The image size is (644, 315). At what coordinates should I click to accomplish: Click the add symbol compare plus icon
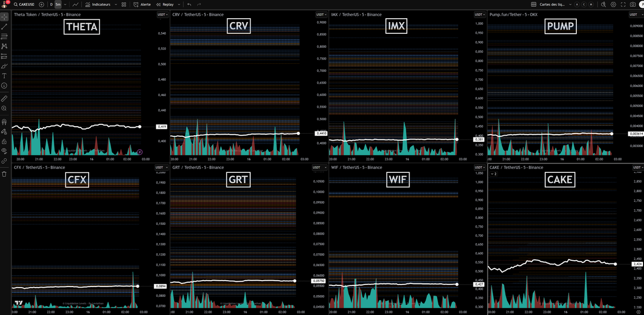point(41,4)
